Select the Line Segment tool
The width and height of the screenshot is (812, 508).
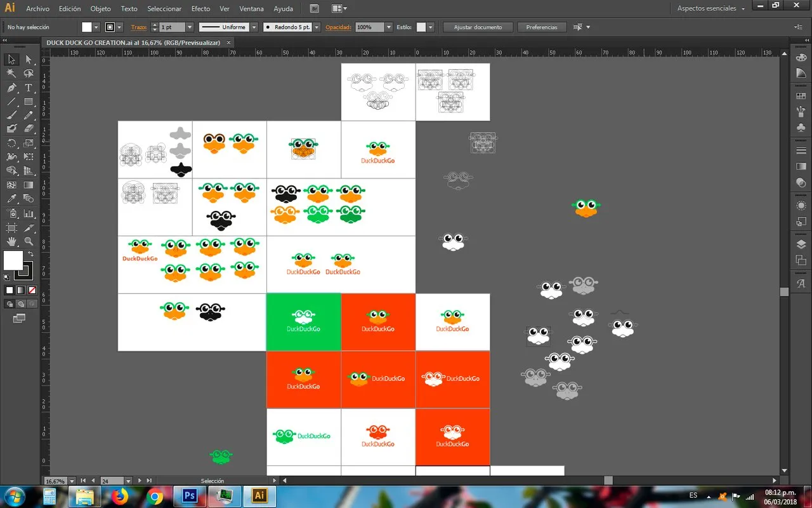coord(11,102)
